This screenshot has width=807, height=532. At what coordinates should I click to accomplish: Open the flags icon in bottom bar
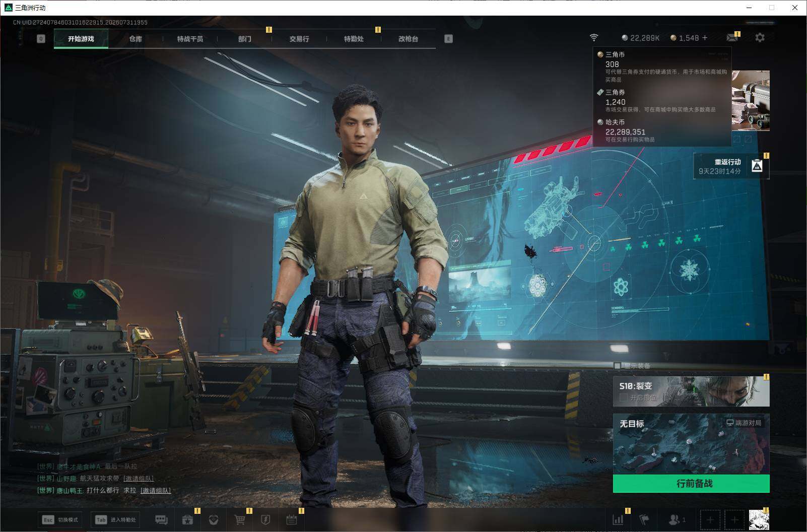644,520
